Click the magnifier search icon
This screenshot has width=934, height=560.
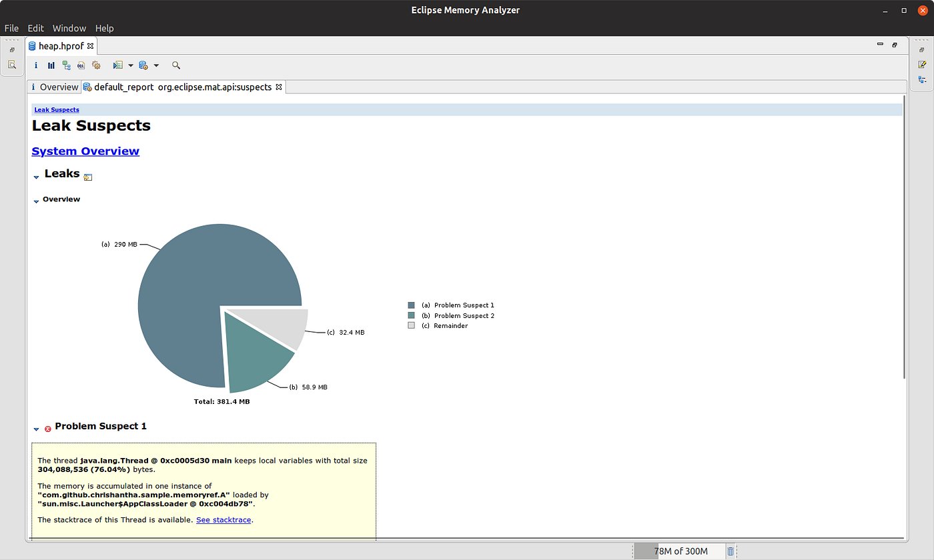click(175, 65)
